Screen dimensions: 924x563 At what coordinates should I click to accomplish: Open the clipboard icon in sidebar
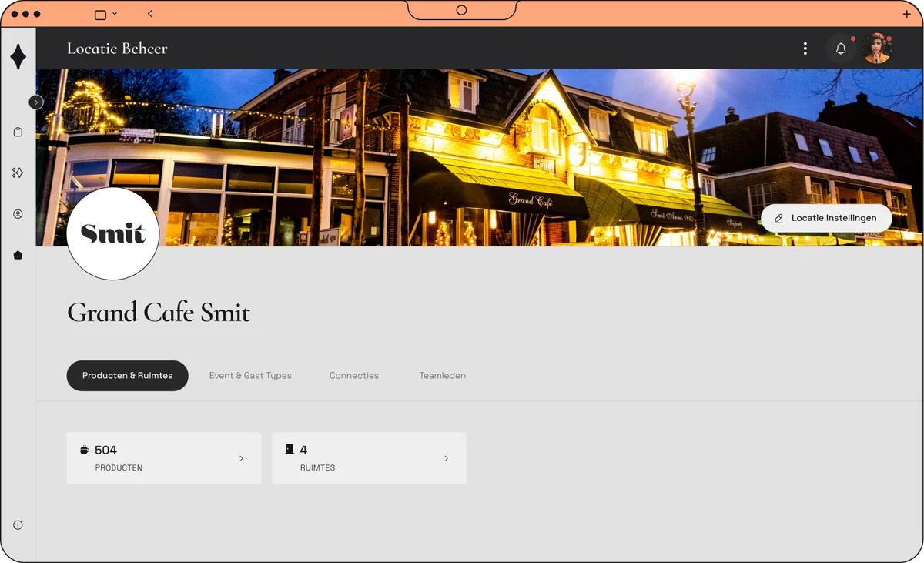point(18,132)
